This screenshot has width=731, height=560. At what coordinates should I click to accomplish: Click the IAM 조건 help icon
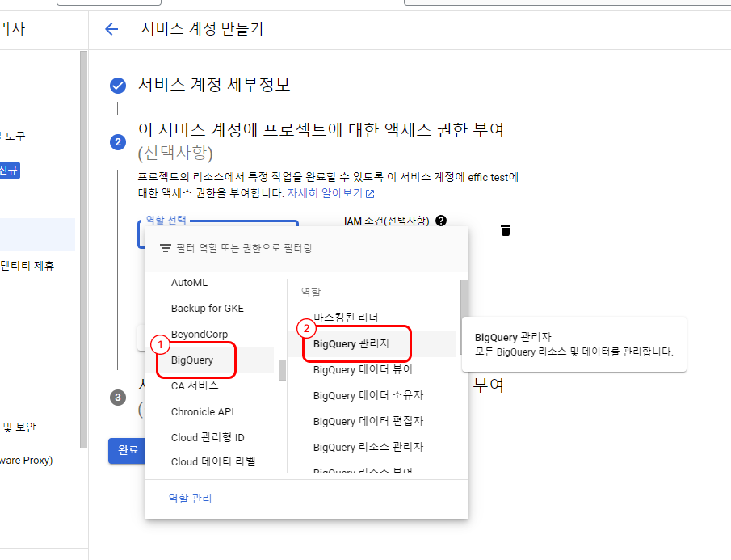pos(441,221)
